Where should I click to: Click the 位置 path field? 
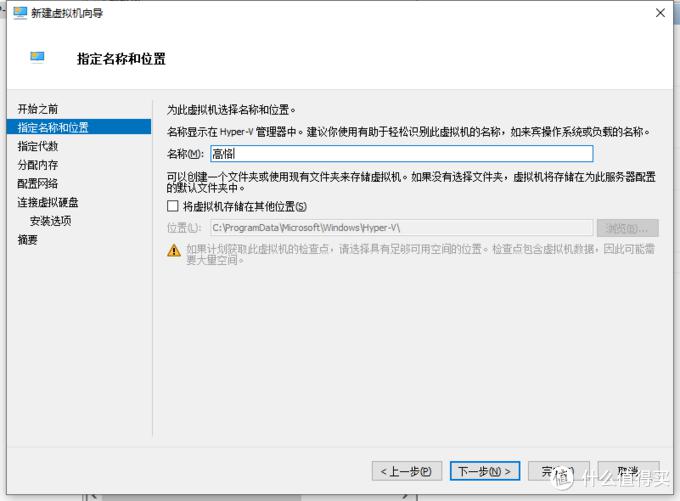tap(402, 228)
